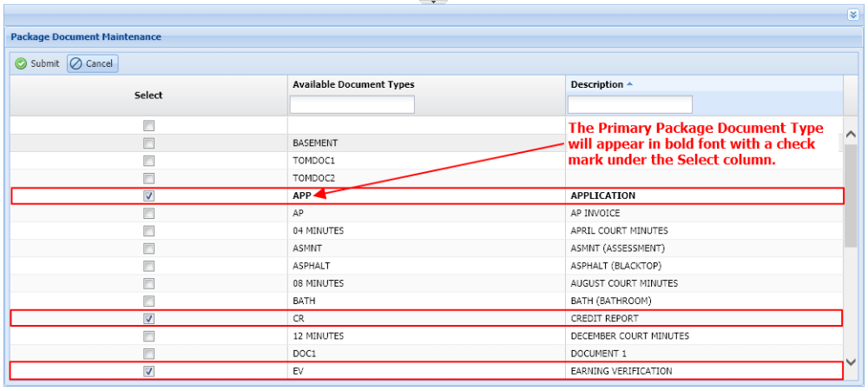Click the scrollbar down arrow
The width and height of the screenshot is (868, 391).
click(x=852, y=362)
